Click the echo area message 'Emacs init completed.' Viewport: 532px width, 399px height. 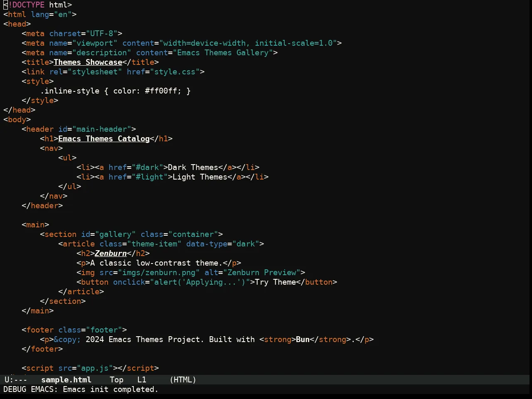pos(111,389)
